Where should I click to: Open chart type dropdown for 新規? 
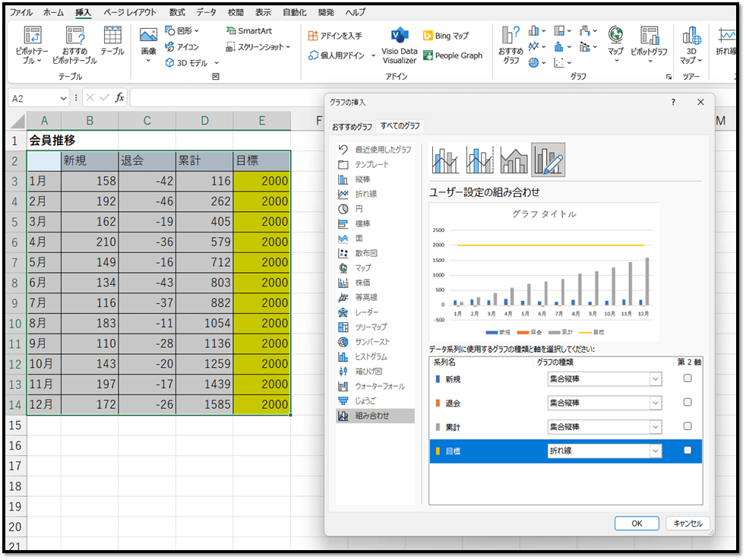(655, 379)
